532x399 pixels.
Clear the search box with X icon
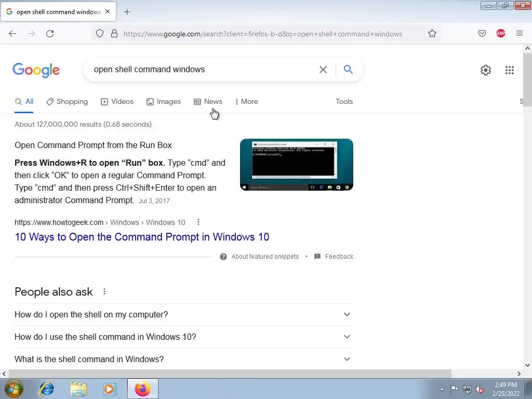tap(323, 70)
